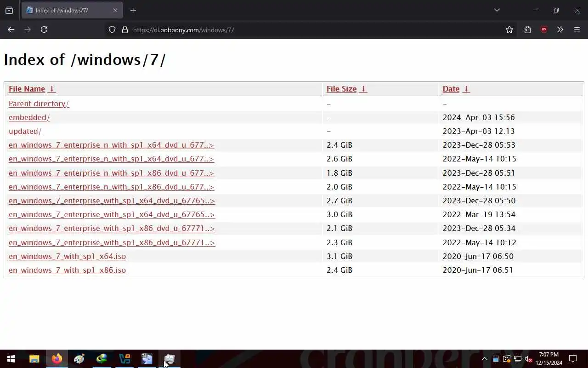Image resolution: width=588 pixels, height=368 pixels.
Task: Open the rightmost taskbar app icon
Action: click(170, 359)
